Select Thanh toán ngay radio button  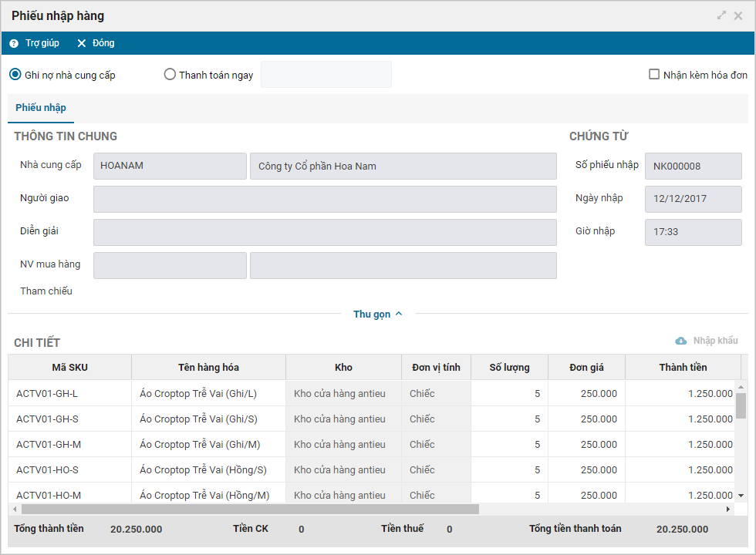pyautogui.click(x=170, y=75)
